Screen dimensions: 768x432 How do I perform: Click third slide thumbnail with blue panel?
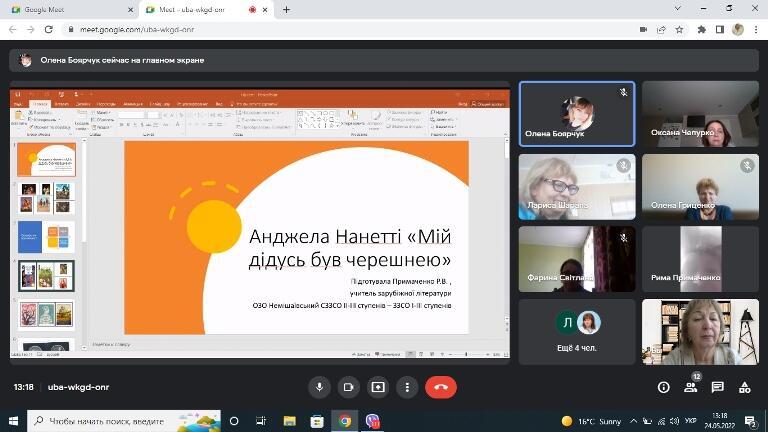click(x=47, y=237)
